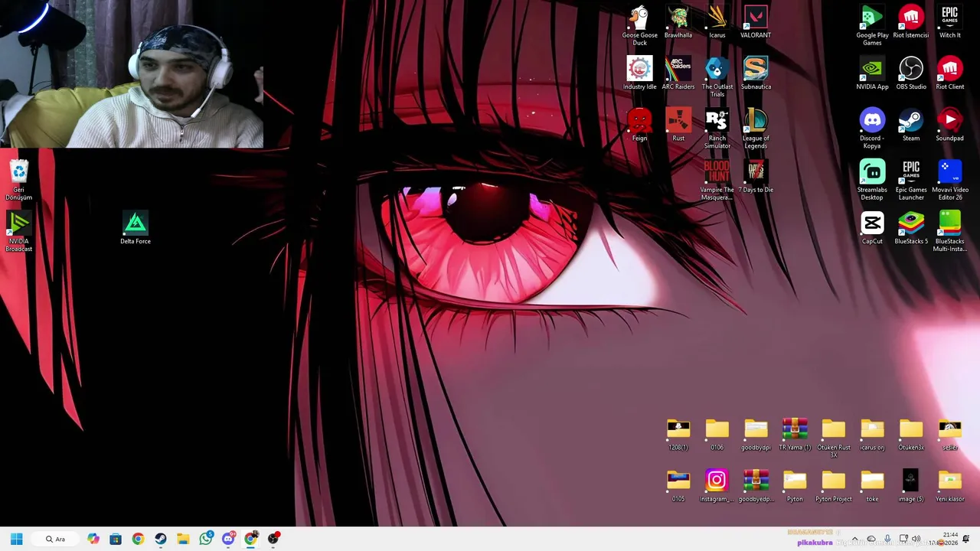Open NVIDIA Broadcast desktop shortcut
The width and height of the screenshot is (980, 551).
(x=19, y=231)
